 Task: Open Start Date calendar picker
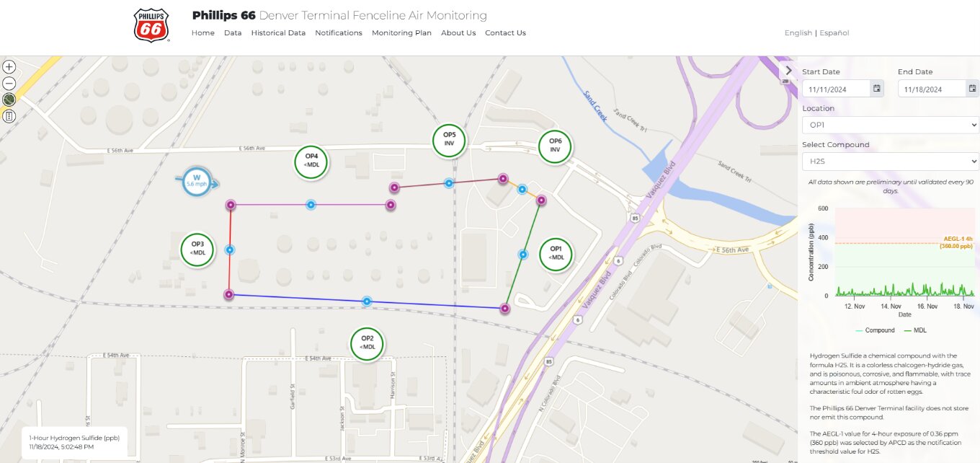click(877, 89)
